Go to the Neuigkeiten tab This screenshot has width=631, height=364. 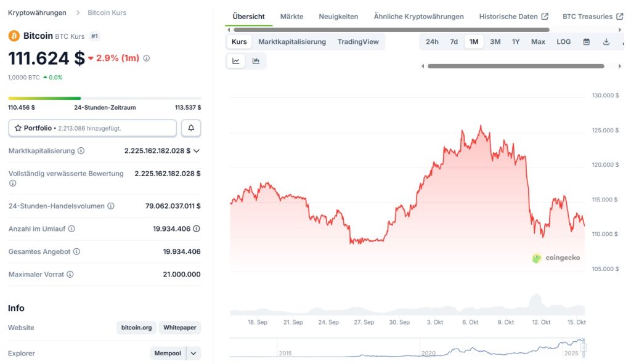(338, 17)
